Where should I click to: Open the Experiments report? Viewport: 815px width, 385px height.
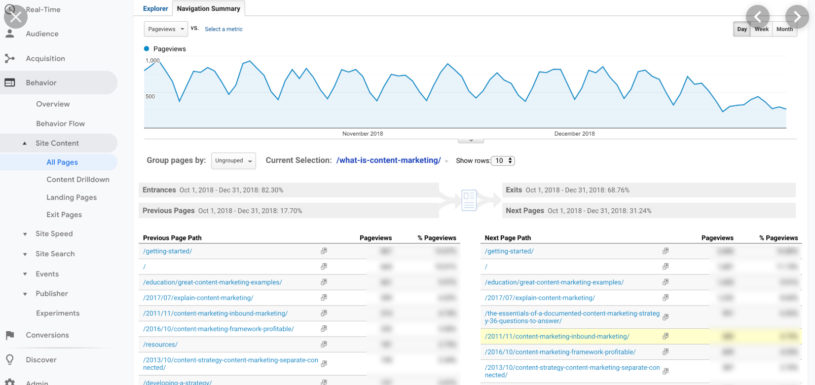pos(58,313)
